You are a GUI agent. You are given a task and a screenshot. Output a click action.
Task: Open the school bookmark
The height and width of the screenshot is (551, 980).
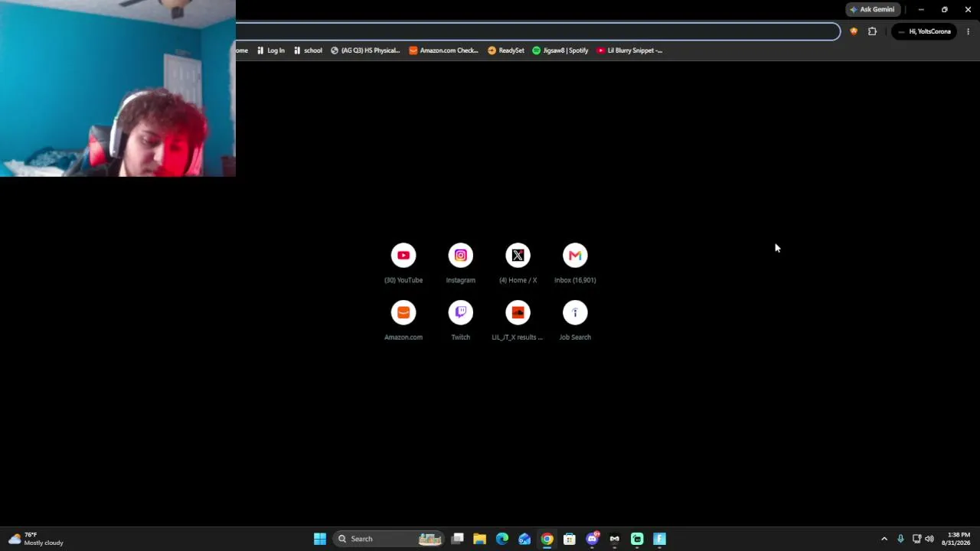point(308,51)
